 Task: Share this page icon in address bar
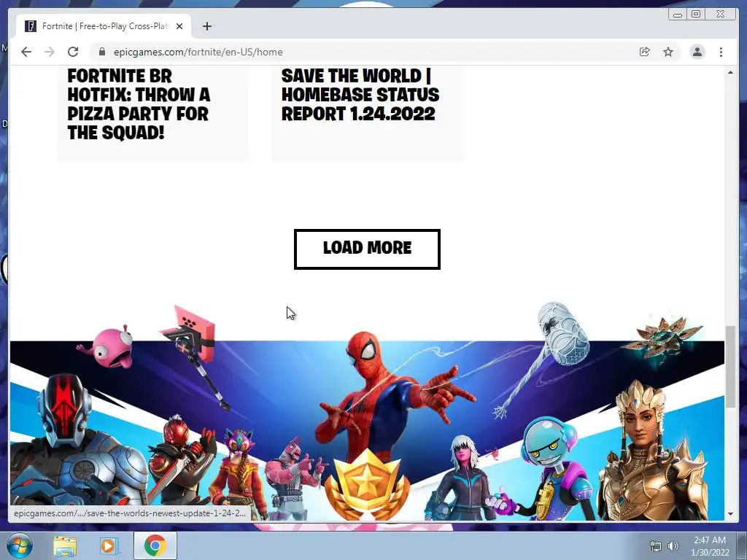(645, 52)
